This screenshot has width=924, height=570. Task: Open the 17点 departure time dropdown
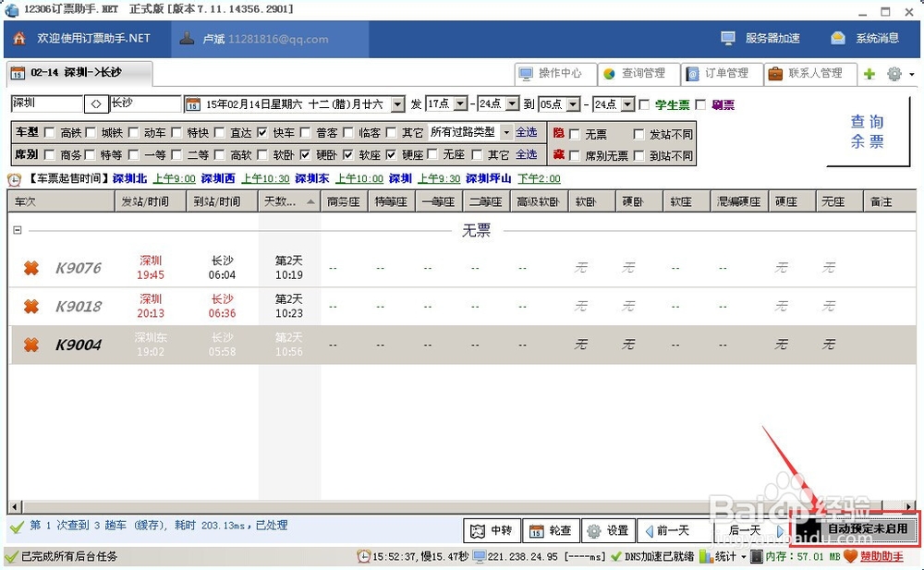pos(459,104)
